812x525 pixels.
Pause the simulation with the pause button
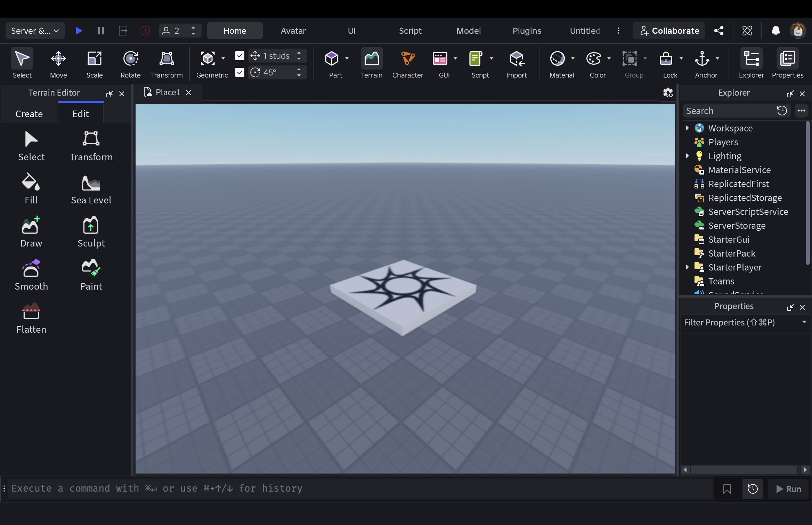(x=101, y=31)
